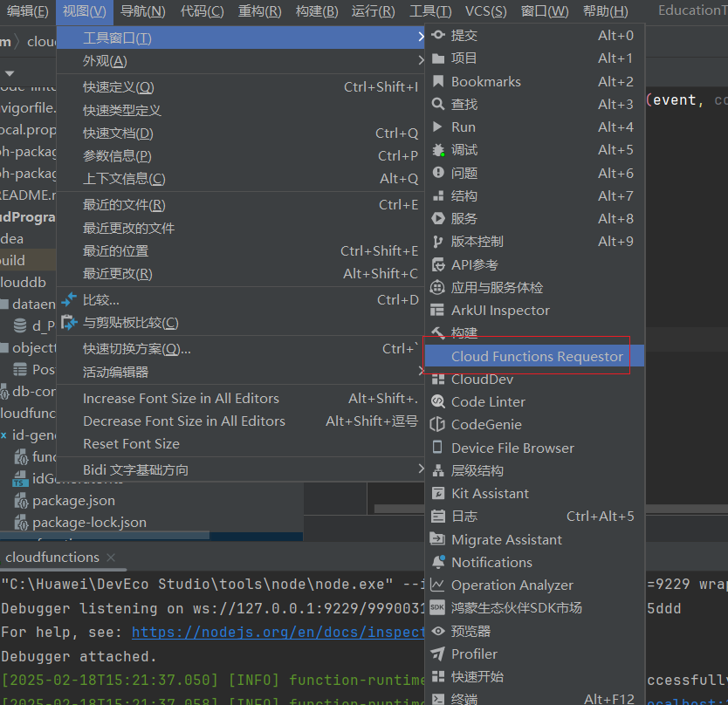Screen dimensions: 728x705
Task: Open the 编辑(E) menu
Action: coord(27,11)
